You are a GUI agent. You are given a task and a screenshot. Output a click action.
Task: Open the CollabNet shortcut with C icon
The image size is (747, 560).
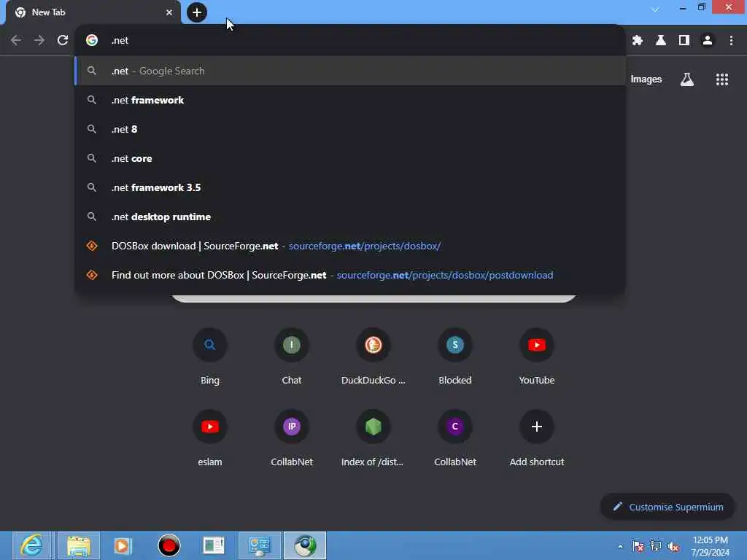455,438
